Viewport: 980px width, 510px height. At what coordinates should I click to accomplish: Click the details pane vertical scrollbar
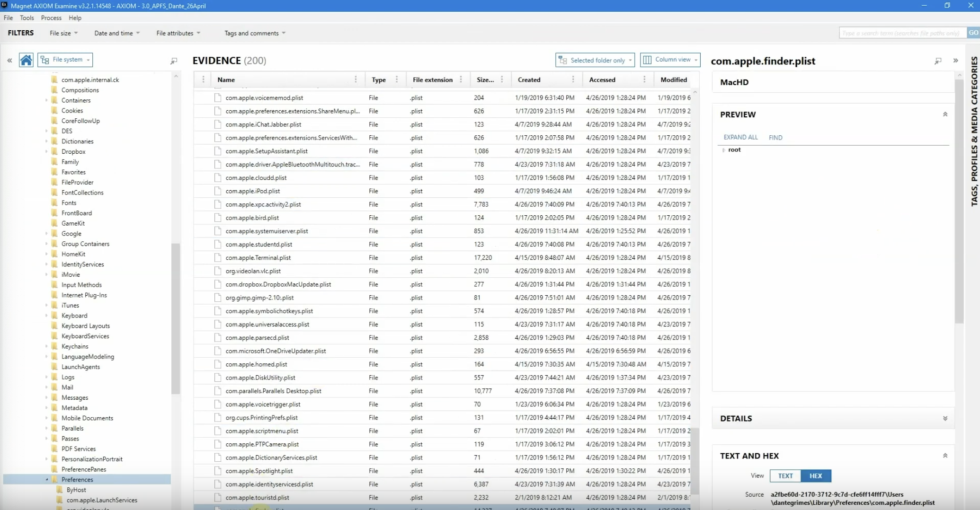(959, 201)
